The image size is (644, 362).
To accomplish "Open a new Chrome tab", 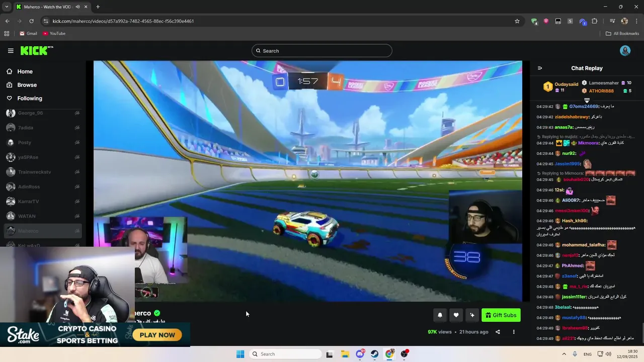I will (x=98, y=7).
